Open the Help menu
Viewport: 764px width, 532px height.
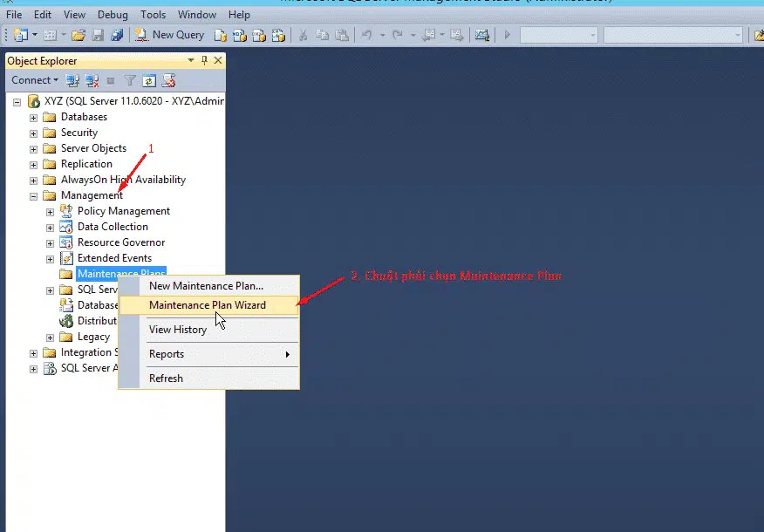pyautogui.click(x=239, y=15)
